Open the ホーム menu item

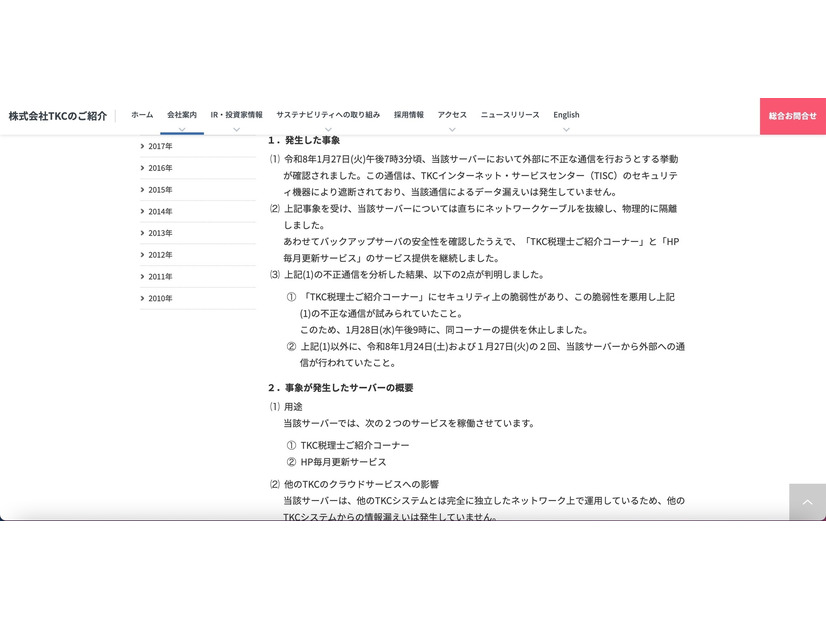[x=142, y=115]
